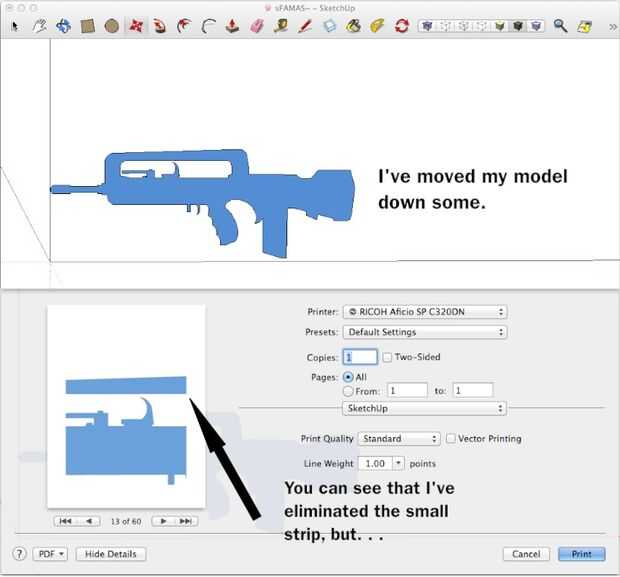This screenshot has height=577, width=620.
Task: Activate the Push/Pull tool
Action: (x=232, y=26)
